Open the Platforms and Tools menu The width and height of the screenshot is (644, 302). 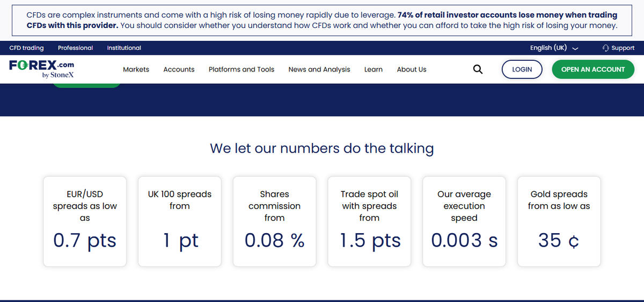coord(241,69)
